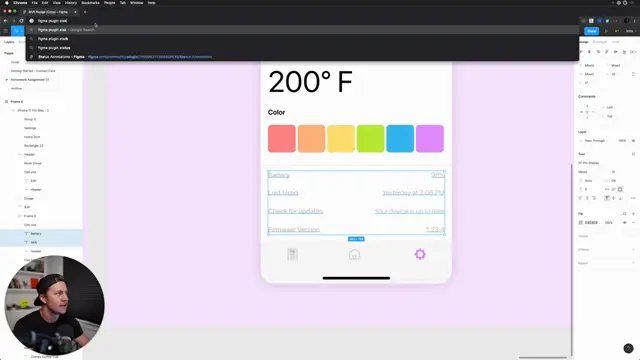Viewport: 640px width, 360px height.
Task: Select the purple color swatch
Action: 430,139
